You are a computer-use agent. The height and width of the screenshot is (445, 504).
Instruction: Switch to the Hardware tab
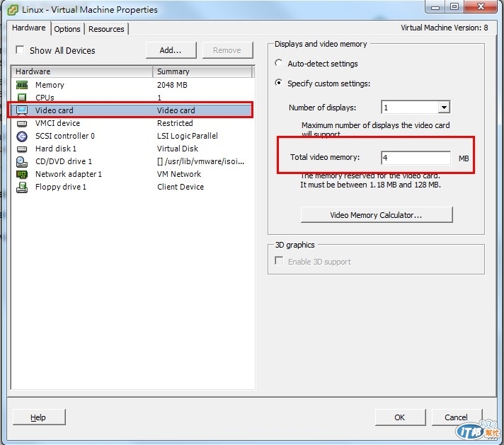tap(28, 28)
